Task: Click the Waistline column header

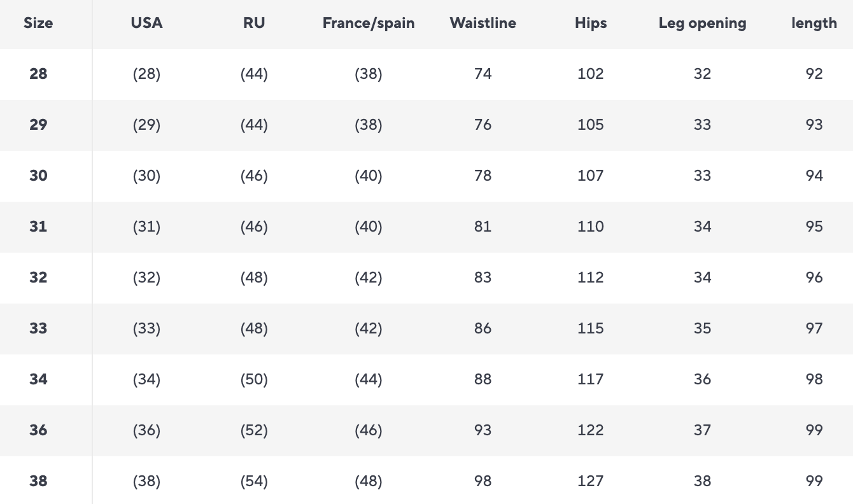Action: coord(483,24)
